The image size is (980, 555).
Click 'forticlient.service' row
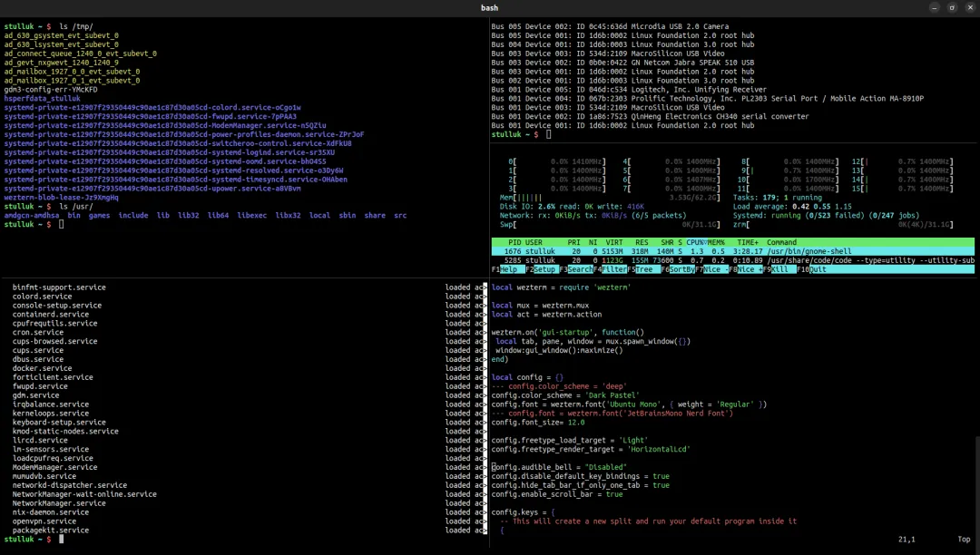tap(54, 377)
